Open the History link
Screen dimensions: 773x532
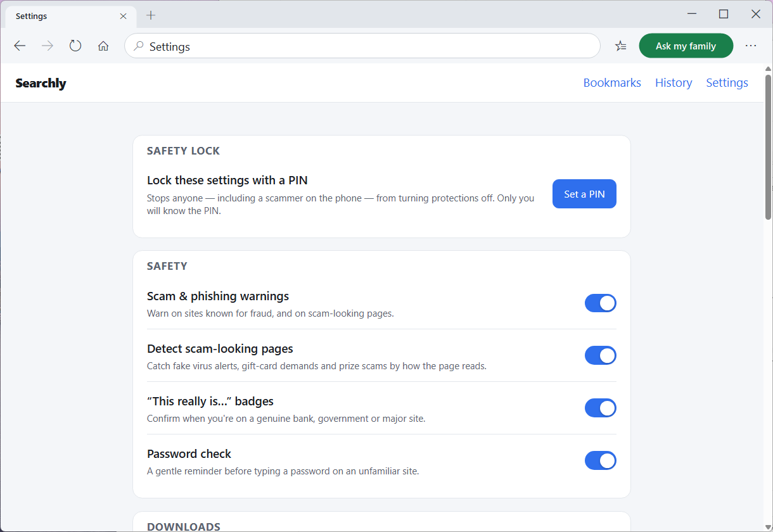click(x=674, y=83)
